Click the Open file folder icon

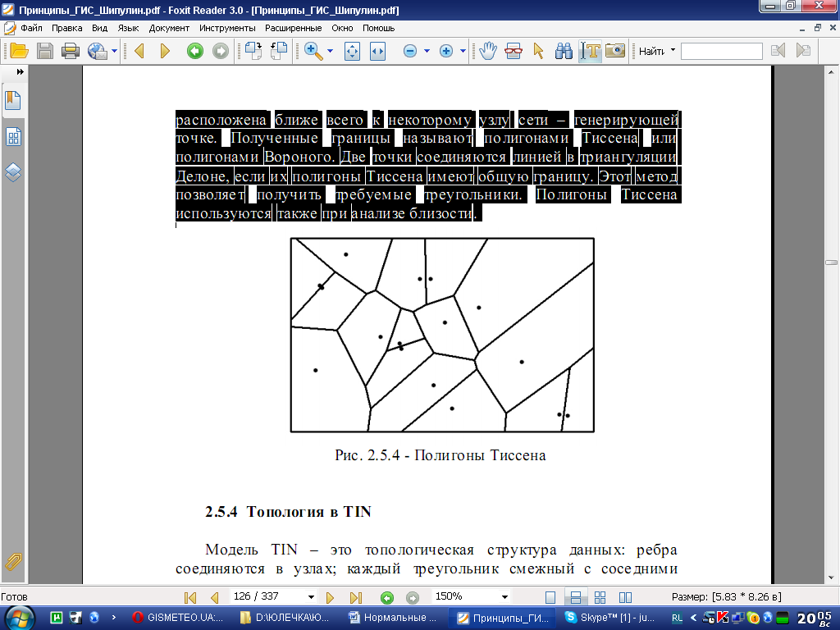pos(20,51)
